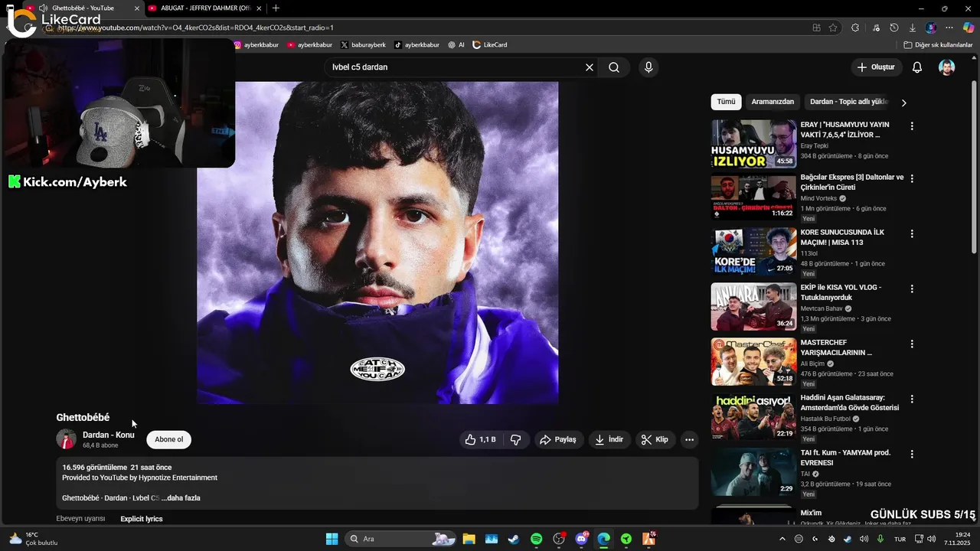Start voice search with the microphone
Viewport: 980px width, 551px height.
pyautogui.click(x=648, y=67)
